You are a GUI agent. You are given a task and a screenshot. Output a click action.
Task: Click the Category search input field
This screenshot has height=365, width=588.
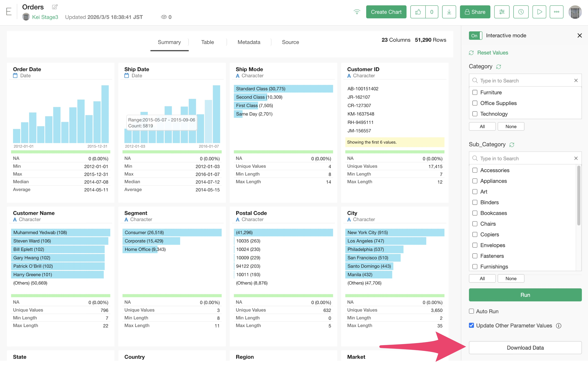pyautogui.click(x=524, y=81)
